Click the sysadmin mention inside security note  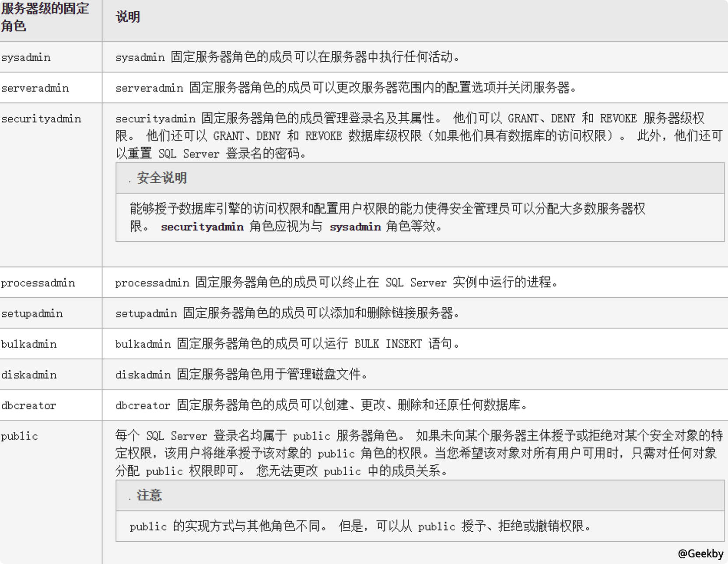pyautogui.click(x=356, y=226)
